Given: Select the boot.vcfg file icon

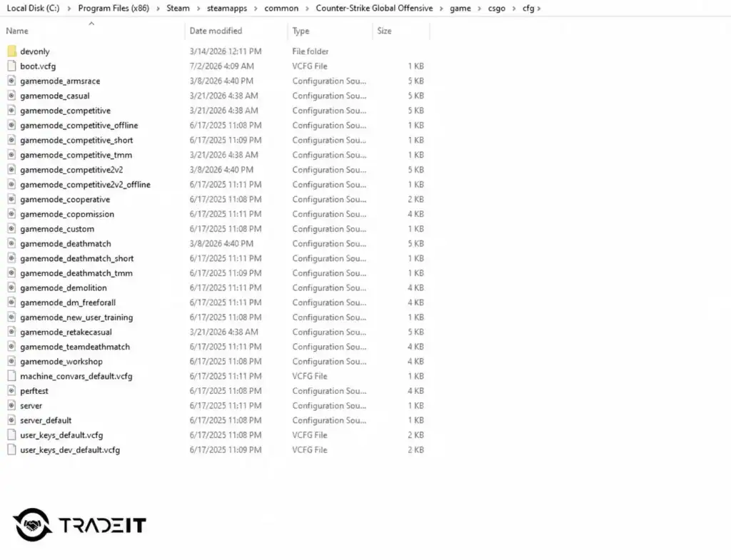Looking at the screenshot, I should click(11, 66).
